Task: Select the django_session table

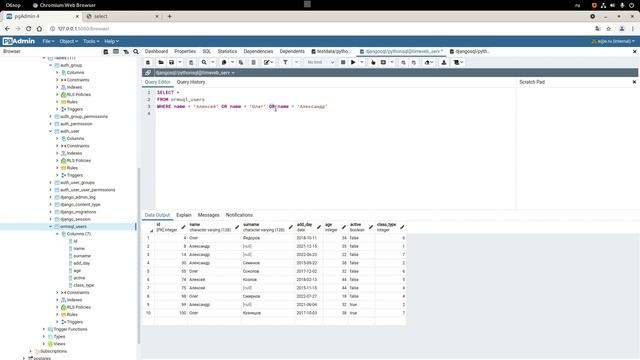Action: (75, 219)
